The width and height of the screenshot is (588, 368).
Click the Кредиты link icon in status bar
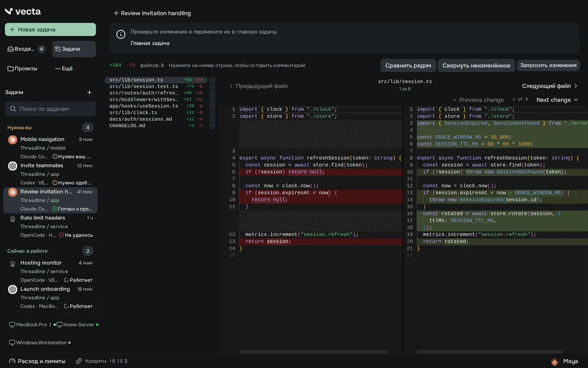point(79,361)
